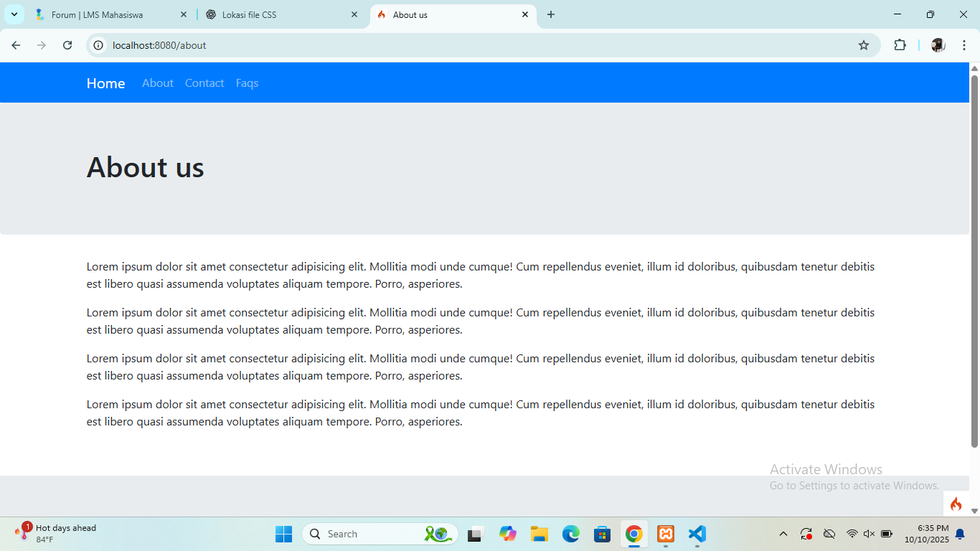Toggle the muted volume icon in the tray
This screenshot has height=551, width=980.
tap(869, 534)
